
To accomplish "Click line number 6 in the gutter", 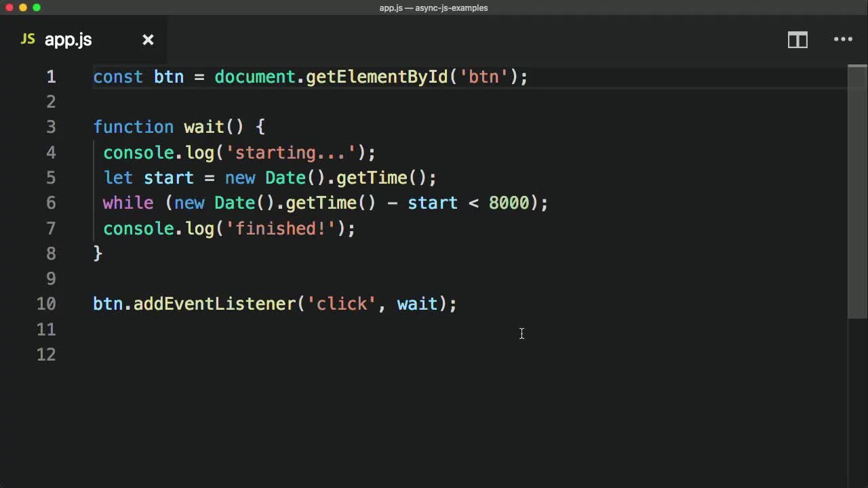I will 51,203.
